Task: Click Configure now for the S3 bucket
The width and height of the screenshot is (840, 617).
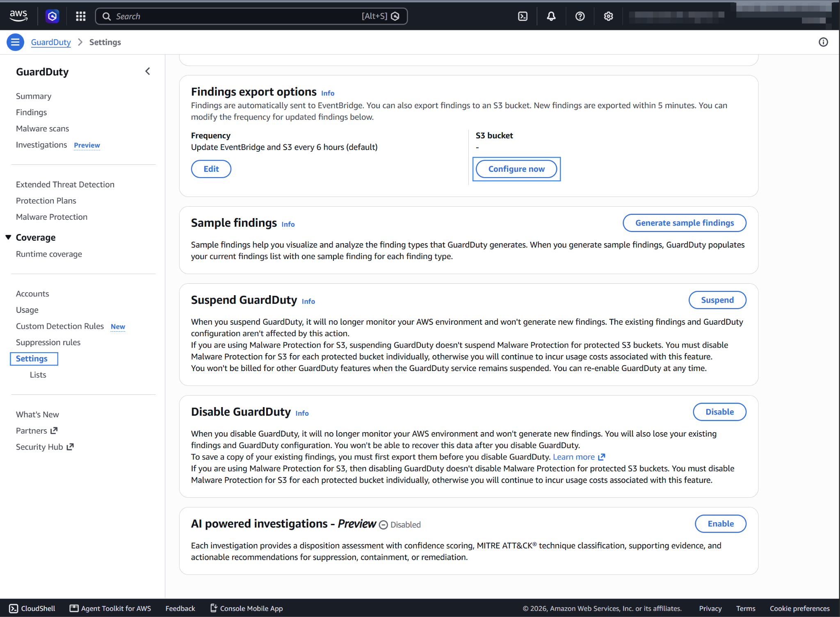Action: [x=516, y=169]
